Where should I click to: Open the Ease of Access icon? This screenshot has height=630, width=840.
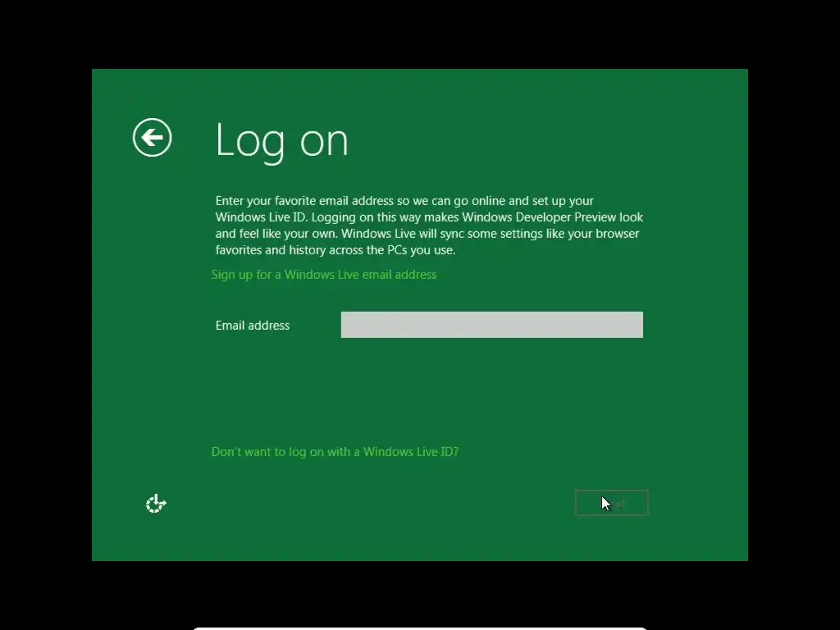[x=156, y=504]
